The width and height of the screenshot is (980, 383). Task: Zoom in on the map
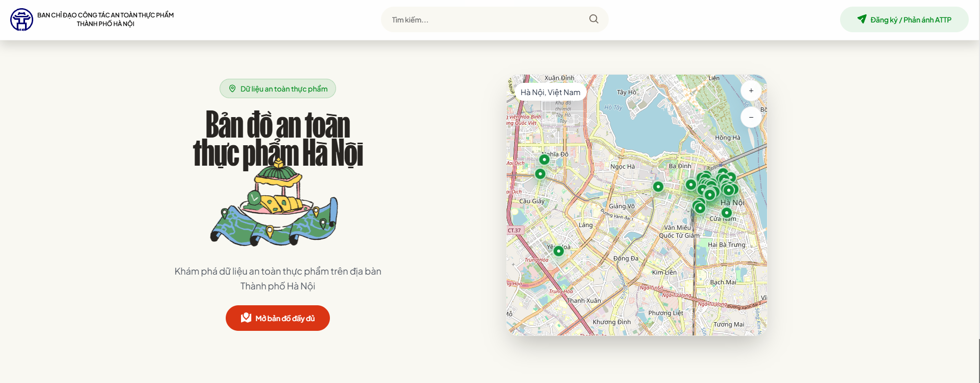pyautogui.click(x=751, y=91)
